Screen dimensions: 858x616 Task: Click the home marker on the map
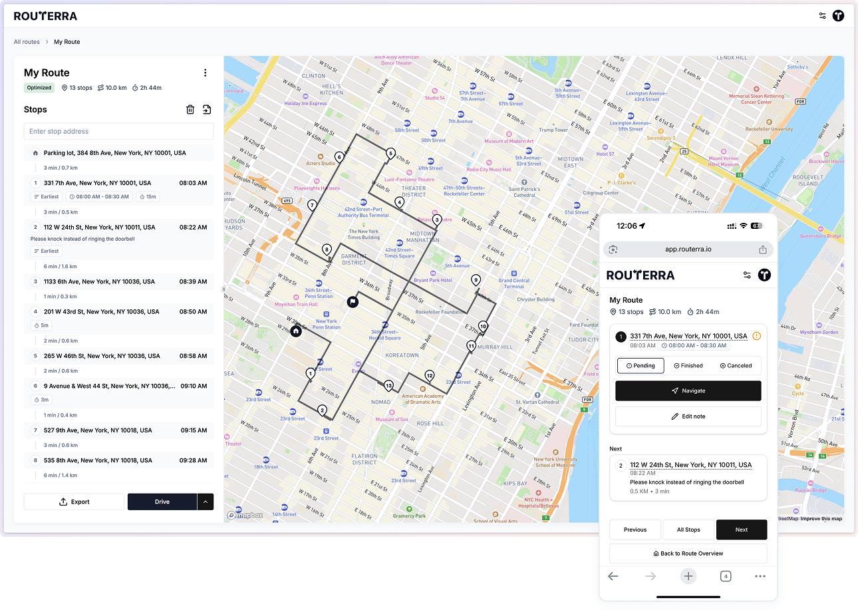[x=296, y=331]
